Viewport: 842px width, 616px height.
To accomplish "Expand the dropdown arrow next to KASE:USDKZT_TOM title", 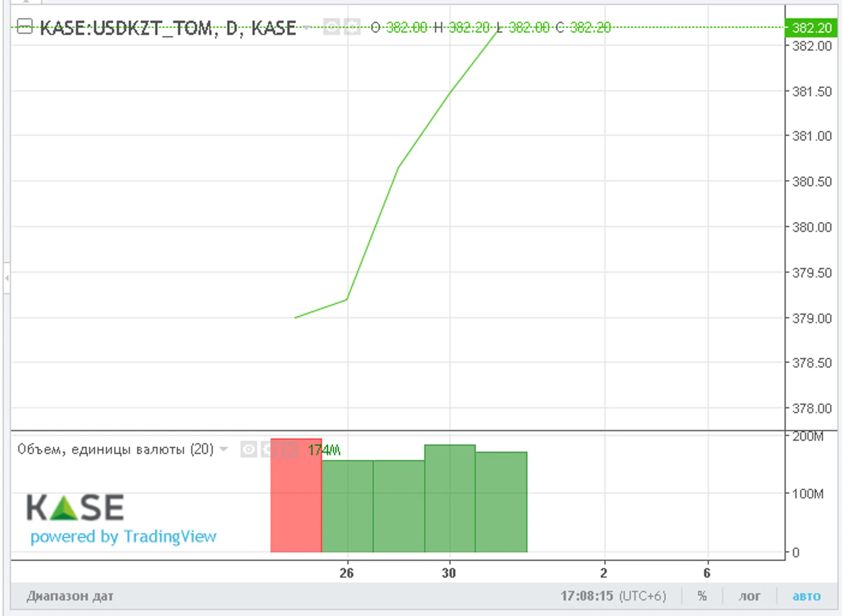I will point(306,28).
